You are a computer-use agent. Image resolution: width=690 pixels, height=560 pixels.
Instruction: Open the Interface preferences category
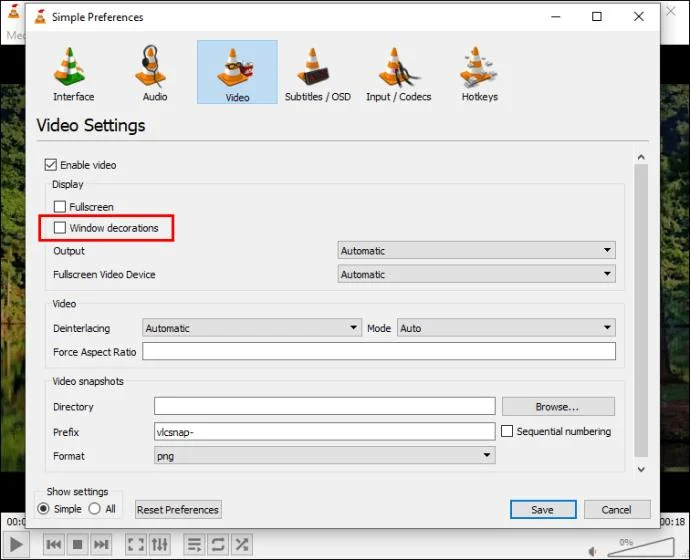[73, 73]
